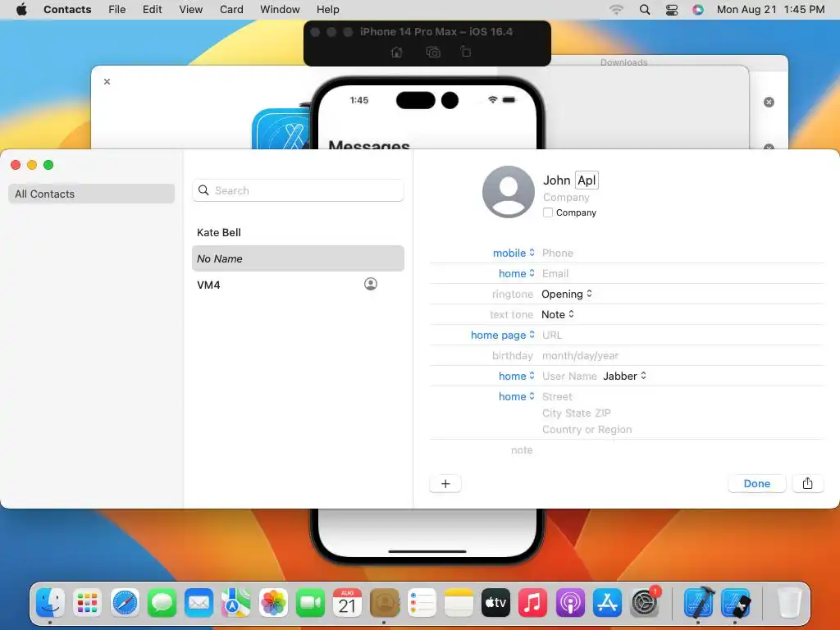Change the home address label dropdown
The image size is (840, 630).
click(517, 396)
